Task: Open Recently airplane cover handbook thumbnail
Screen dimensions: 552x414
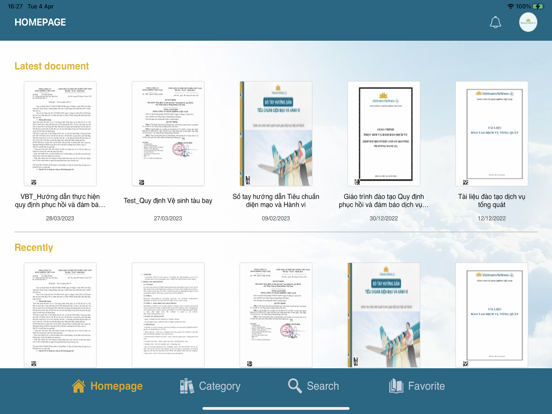Action: pos(384,315)
